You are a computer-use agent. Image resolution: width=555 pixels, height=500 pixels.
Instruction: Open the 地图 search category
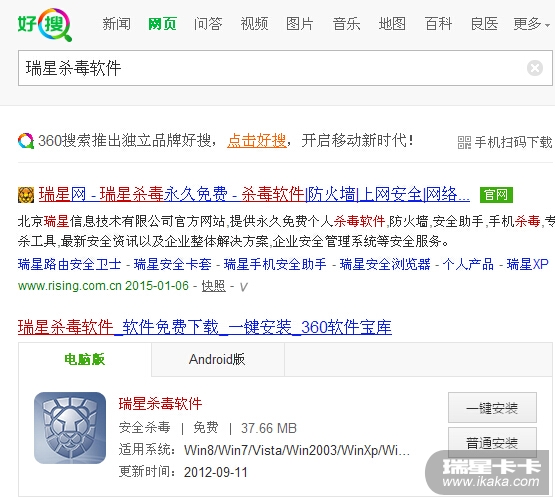click(392, 24)
